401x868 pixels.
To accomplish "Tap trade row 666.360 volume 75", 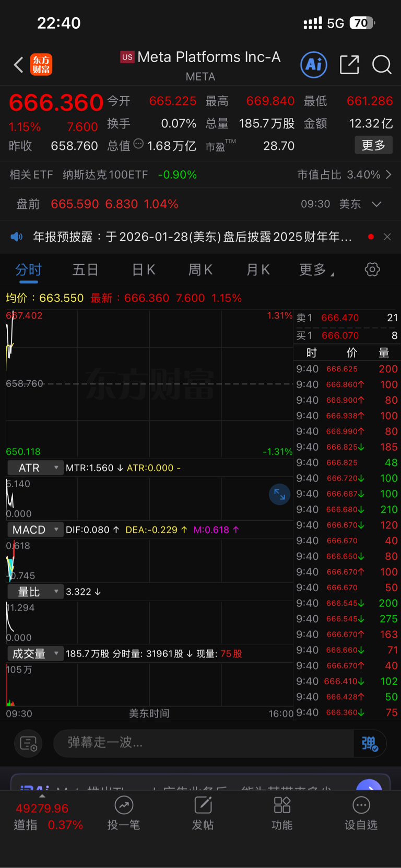I will pos(347,712).
